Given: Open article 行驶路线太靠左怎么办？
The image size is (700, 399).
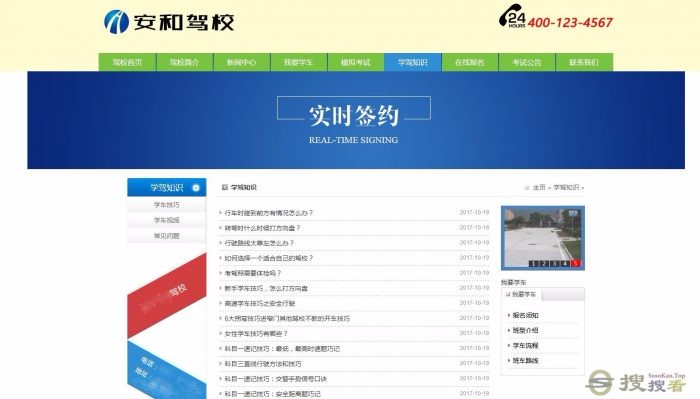Looking at the screenshot, I should point(259,243).
